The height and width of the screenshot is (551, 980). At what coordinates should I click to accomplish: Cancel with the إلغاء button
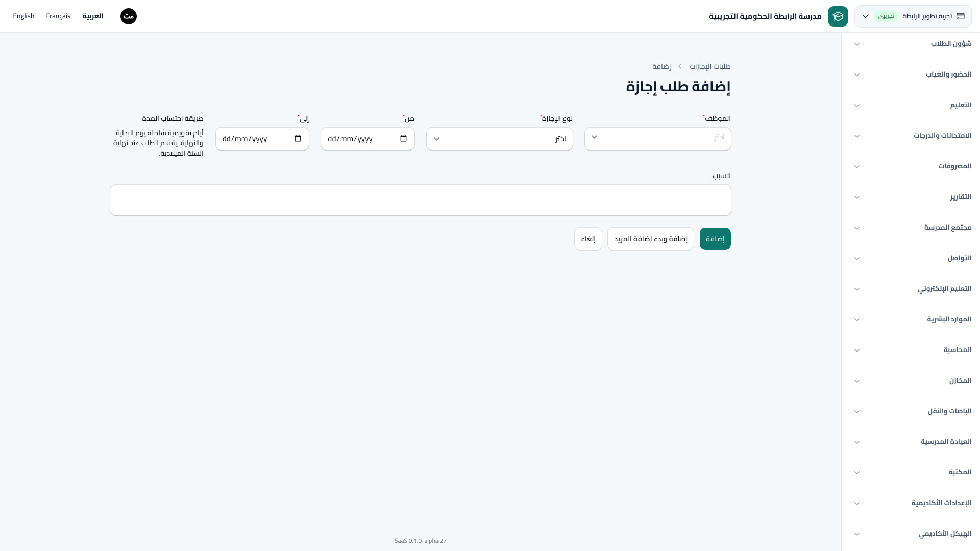tap(588, 239)
